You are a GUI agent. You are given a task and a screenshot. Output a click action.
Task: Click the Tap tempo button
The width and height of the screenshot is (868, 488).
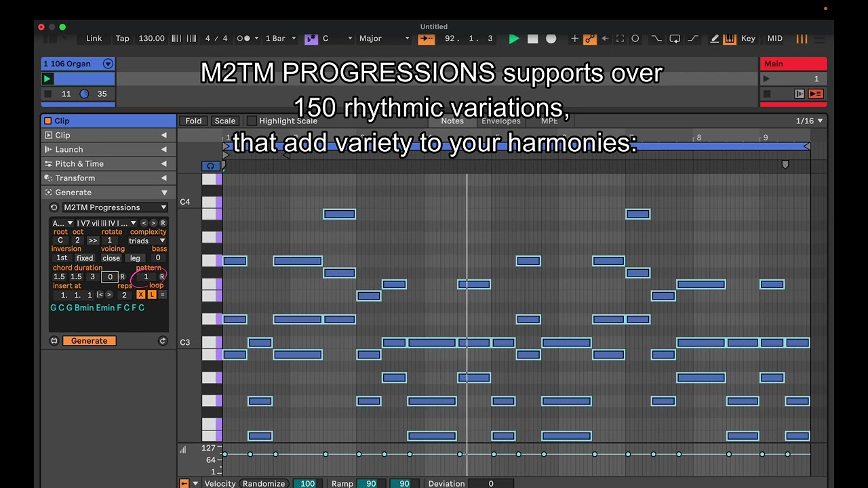tap(122, 39)
